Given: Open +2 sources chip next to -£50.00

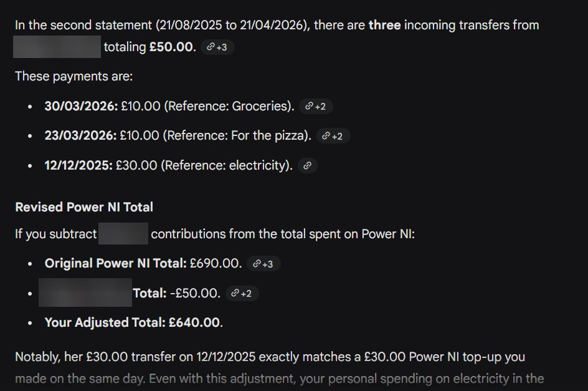Looking at the screenshot, I should pyautogui.click(x=242, y=293).
